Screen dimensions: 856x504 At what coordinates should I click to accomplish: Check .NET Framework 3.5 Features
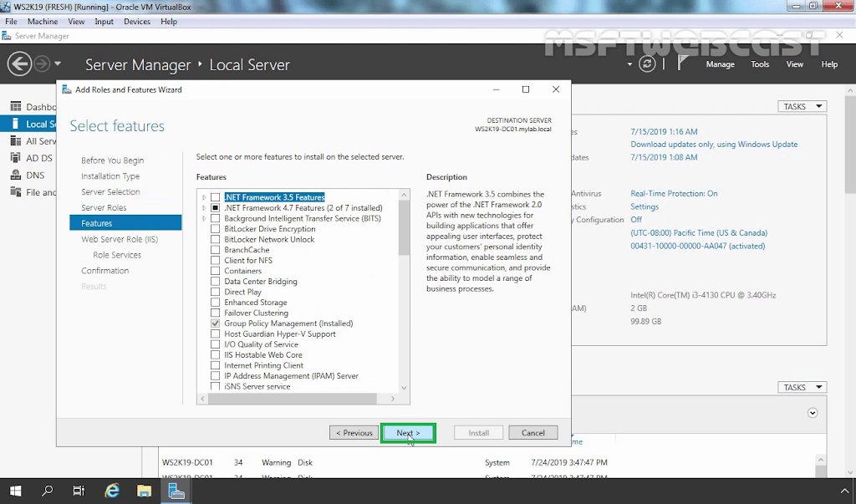pyautogui.click(x=216, y=197)
